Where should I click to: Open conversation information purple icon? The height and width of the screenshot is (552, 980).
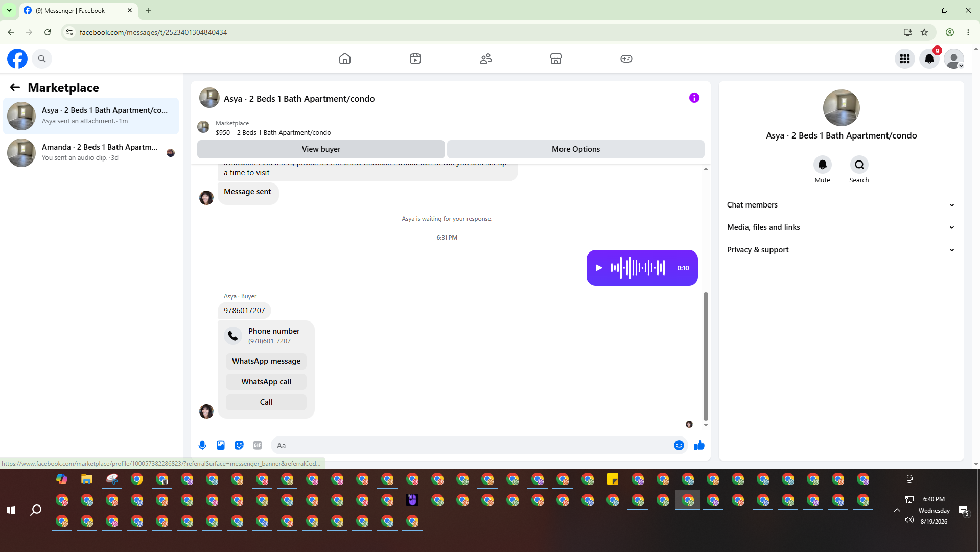click(694, 98)
